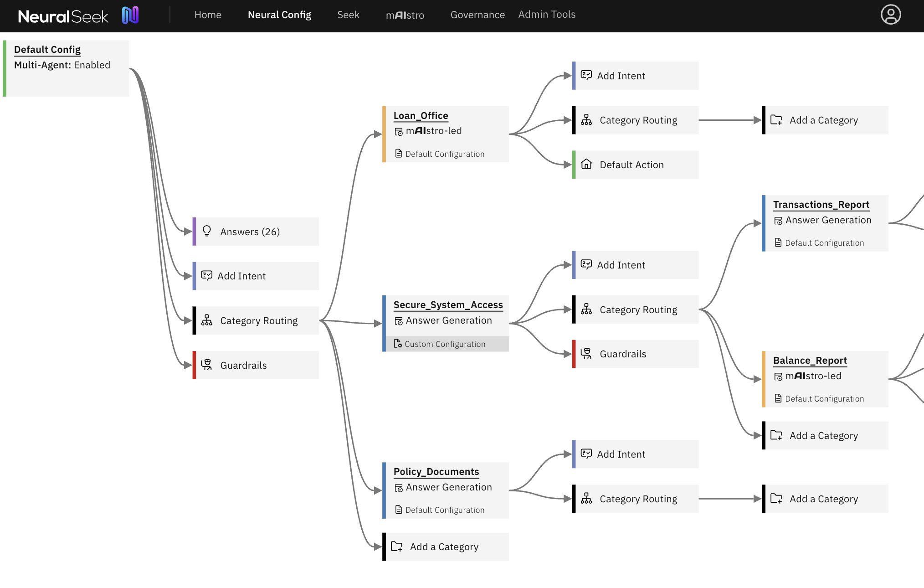Select the Balance_Report mAIstro-led node
The height and width of the screenshot is (588, 924).
pyautogui.click(x=813, y=376)
